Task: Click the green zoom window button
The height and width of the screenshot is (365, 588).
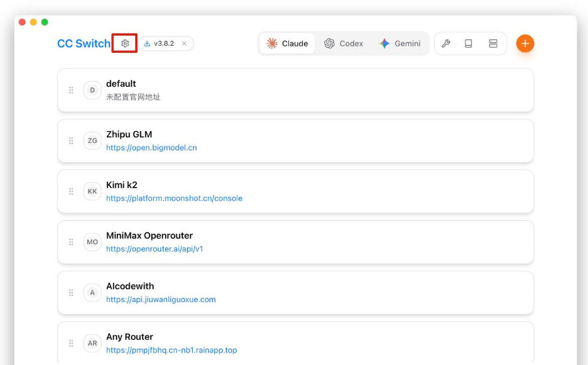Action: (44, 22)
